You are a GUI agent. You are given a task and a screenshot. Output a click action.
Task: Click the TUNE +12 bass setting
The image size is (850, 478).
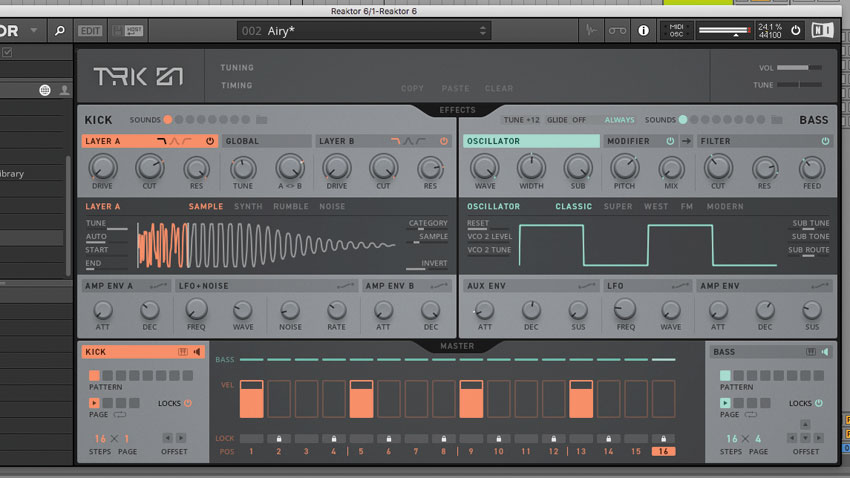tap(521, 120)
